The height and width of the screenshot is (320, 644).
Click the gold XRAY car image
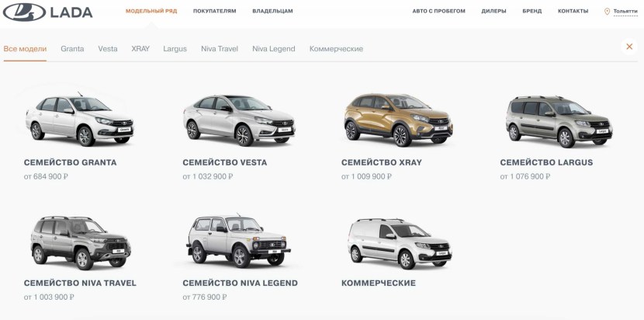[x=397, y=120]
